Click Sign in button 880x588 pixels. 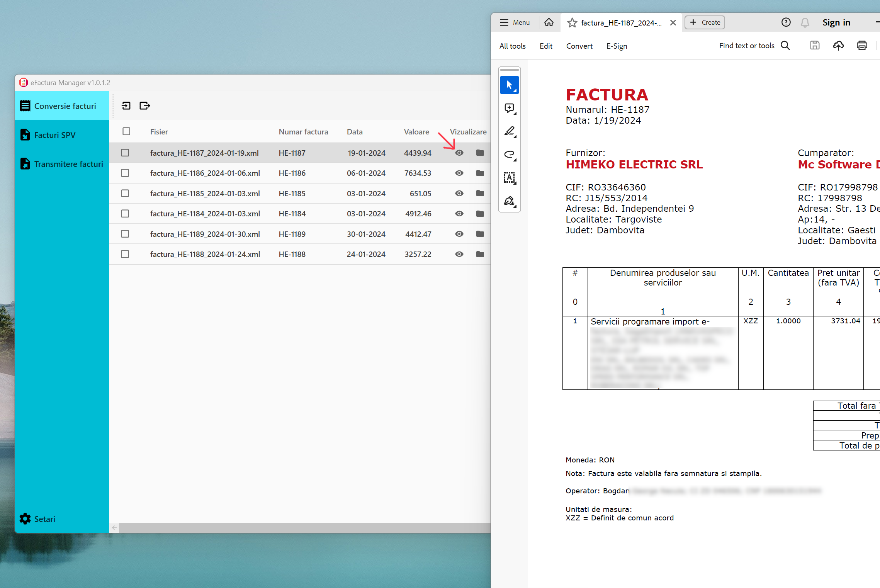pyautogui.click(x=836, y=22)
